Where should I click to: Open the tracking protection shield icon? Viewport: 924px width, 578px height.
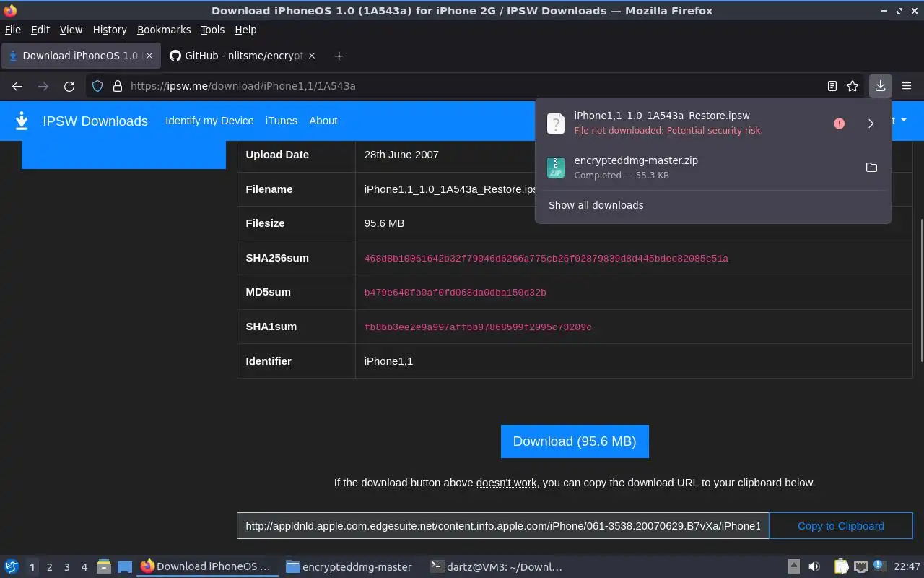coord(98,86)
